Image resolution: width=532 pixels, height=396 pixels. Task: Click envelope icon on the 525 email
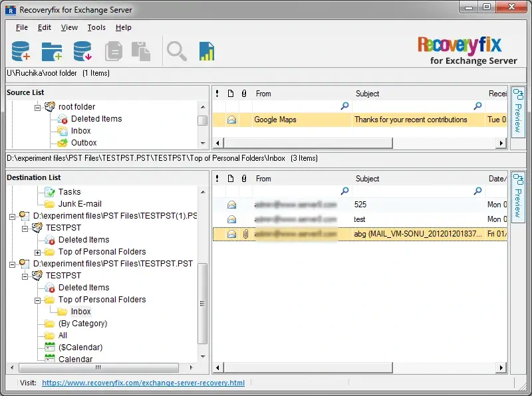point(231,205)
